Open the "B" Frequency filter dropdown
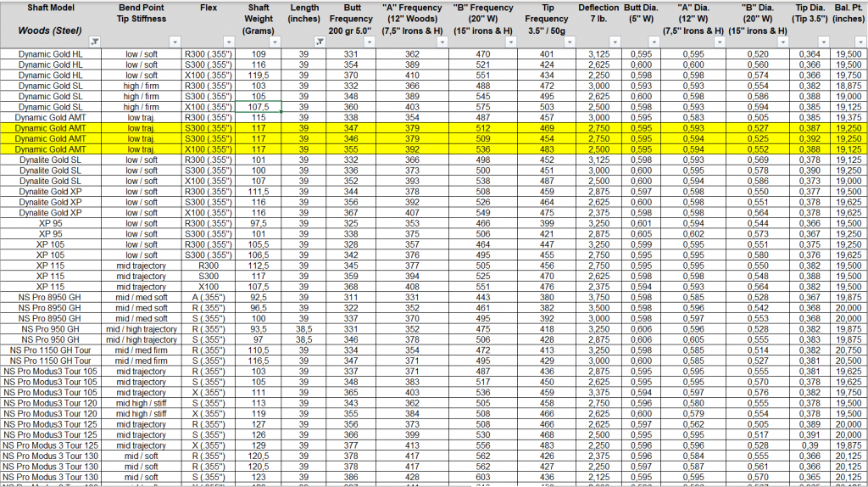Viewport: 868px width, 487px height. (x=511, y=42)
